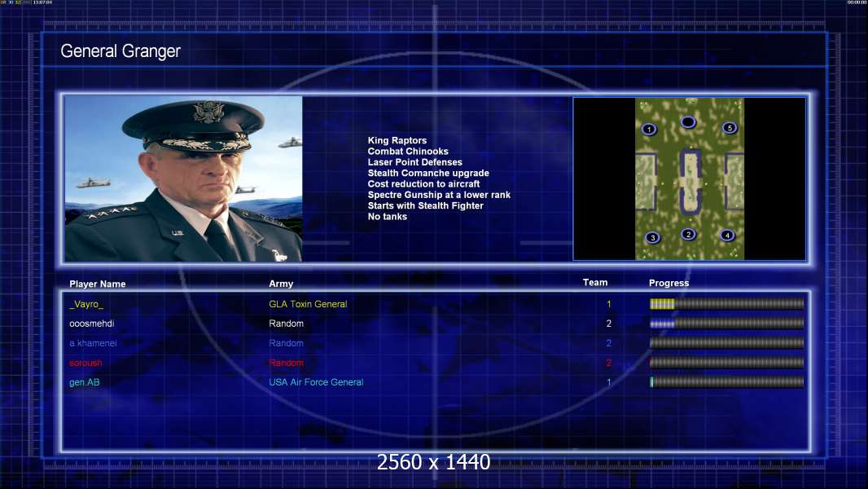
Task: Click start position 2 marker on minimap
Action: click(x=688, y=234)
